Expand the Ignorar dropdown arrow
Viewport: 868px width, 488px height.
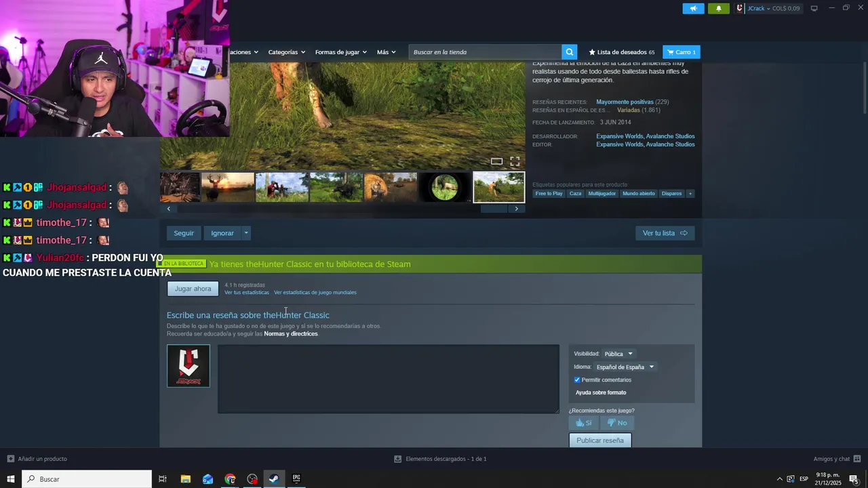pyautogui.click(x=246, y=233)
